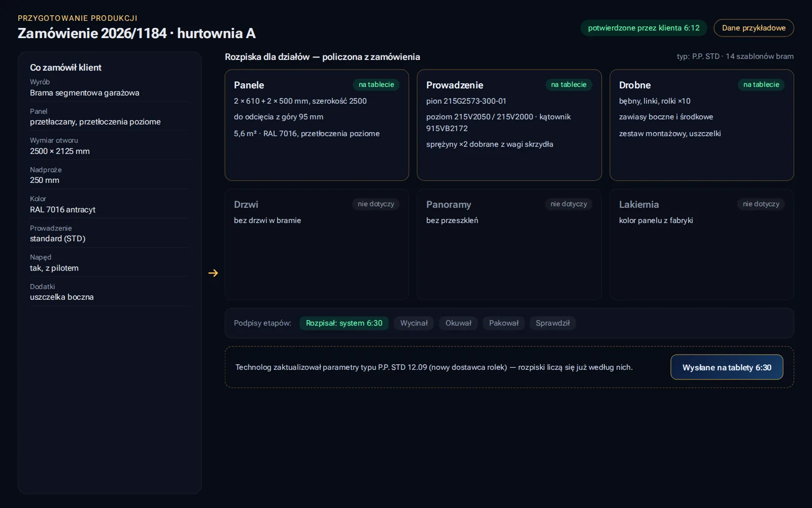Click the 'Dane przykładowe' badge

(x=754, y=28)
